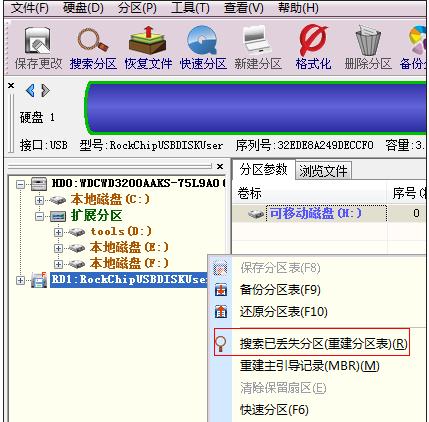Open the 分区(P) menu

(x=137, y=8)
